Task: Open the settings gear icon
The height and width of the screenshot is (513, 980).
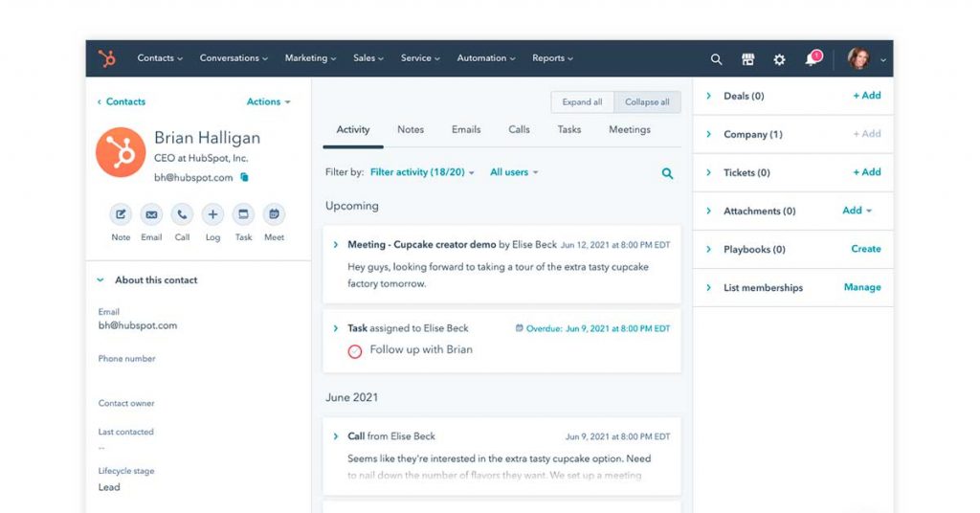Action: tap(779, 59)
